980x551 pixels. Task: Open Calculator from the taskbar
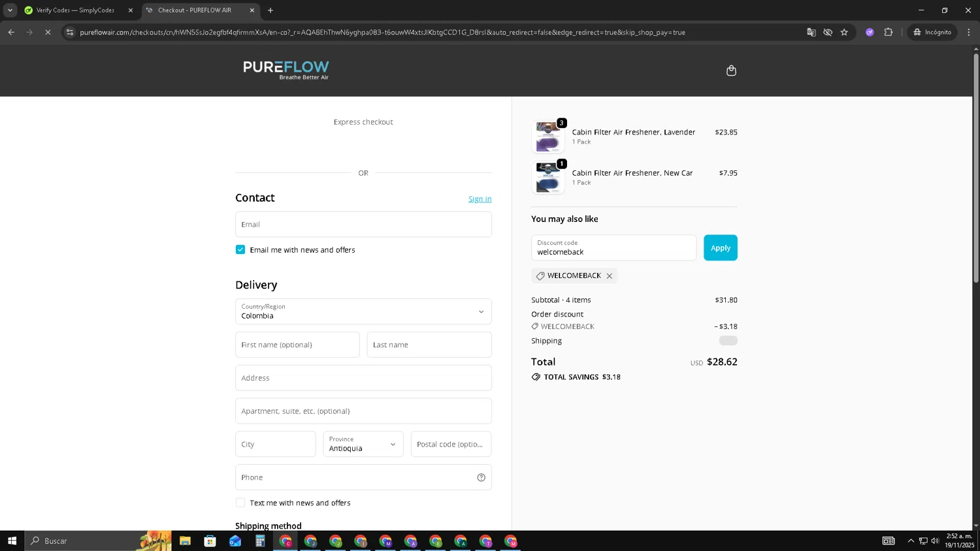(x=260, y=541)
